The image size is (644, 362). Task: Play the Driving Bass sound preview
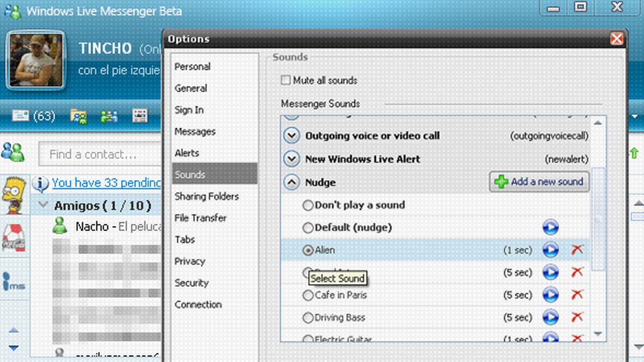550,317
